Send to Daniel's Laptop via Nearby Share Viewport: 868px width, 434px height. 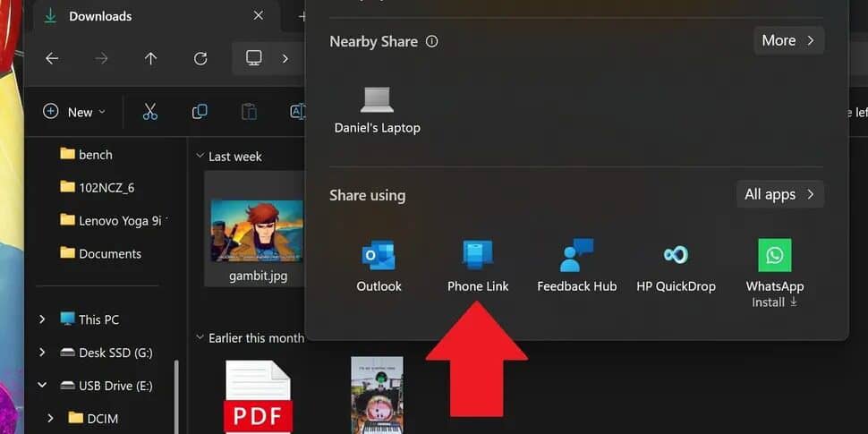[377, 109]
